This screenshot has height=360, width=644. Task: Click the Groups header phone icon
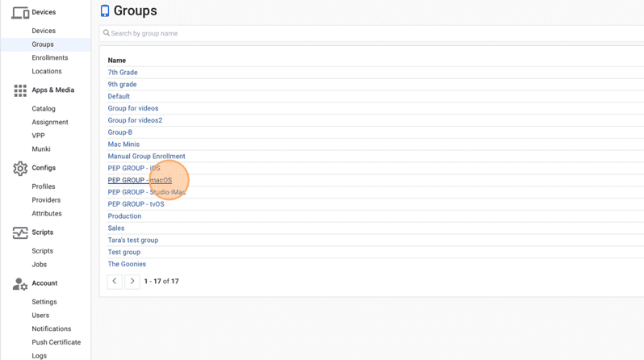(x=105, y=11)
